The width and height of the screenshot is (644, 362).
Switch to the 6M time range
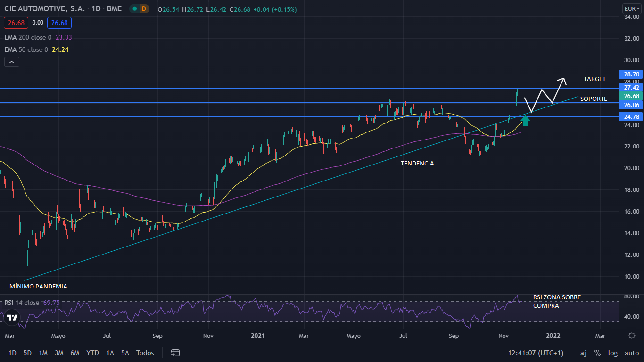(x=74, y=353)
